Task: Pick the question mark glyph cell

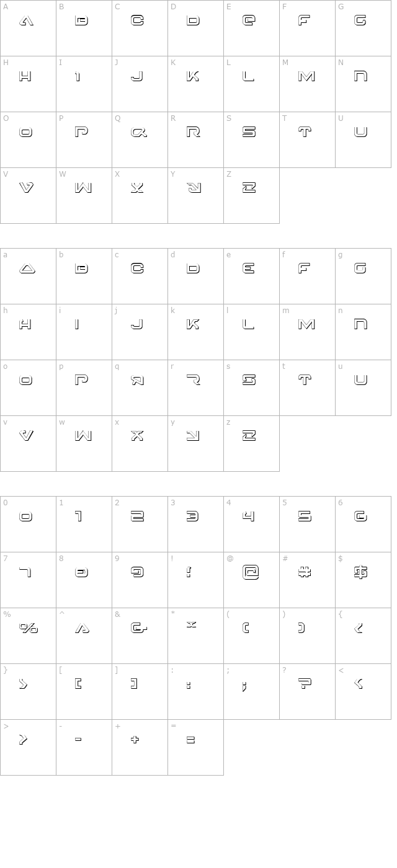Action: 307,691
